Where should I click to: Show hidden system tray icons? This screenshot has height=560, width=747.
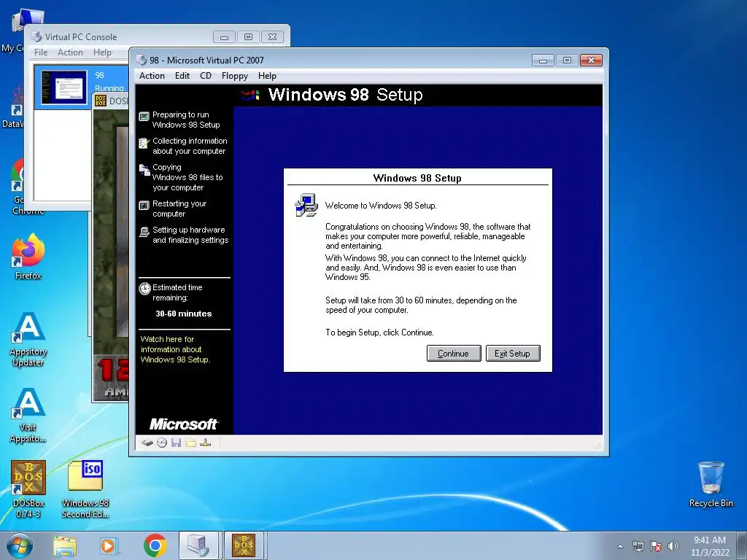click(x=620, y=546)
